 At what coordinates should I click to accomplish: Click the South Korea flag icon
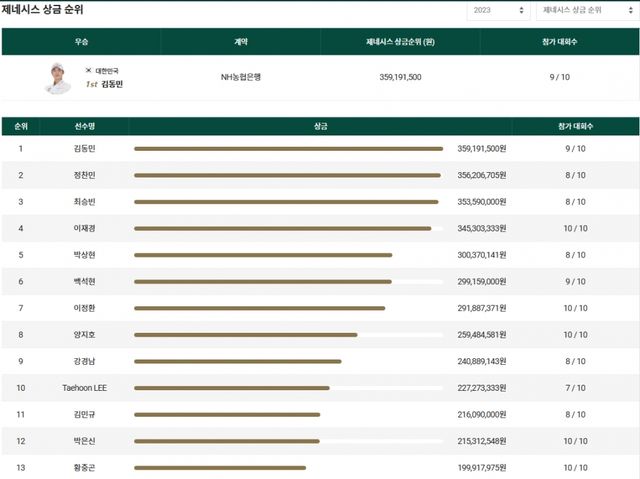88,70
